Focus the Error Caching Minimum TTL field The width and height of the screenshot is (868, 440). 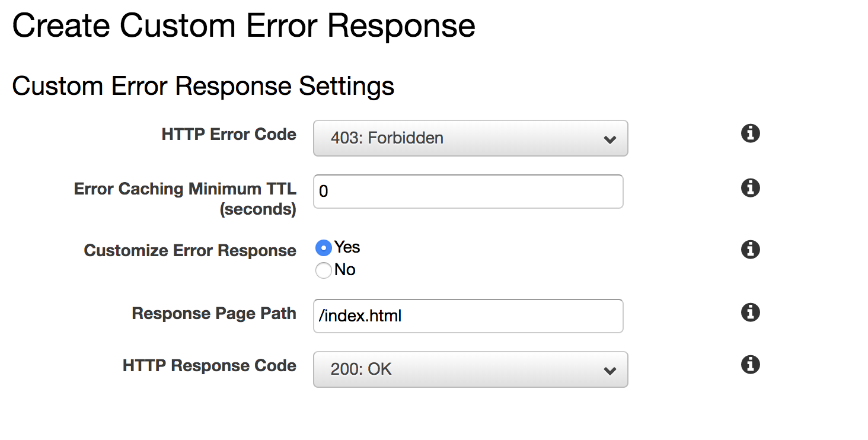click(468, 192)
